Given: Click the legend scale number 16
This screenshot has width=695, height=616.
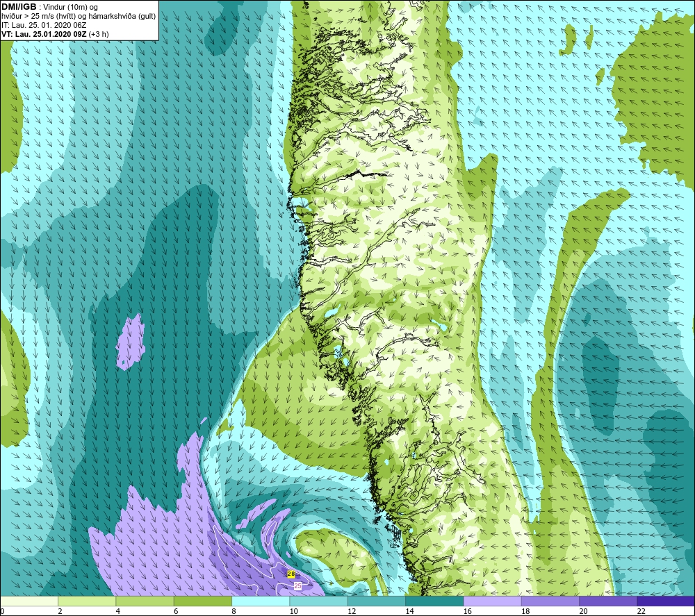Looking at the screenshot, I should point(468,611).
